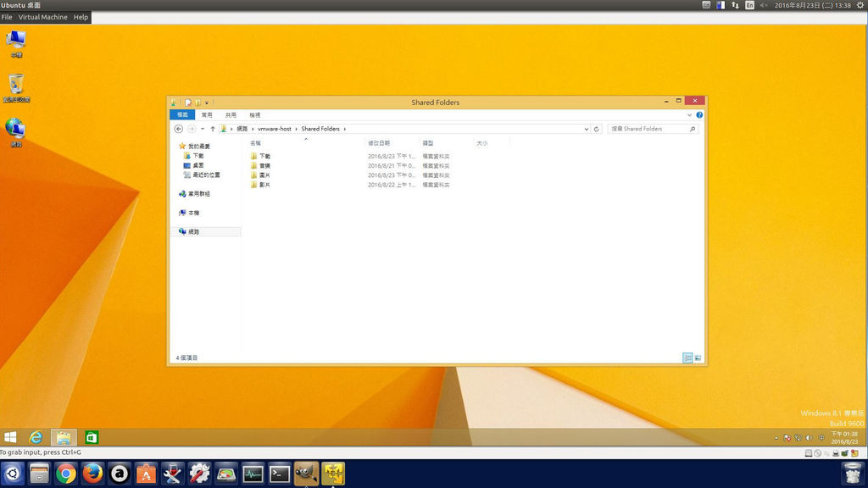Click the Windows Start button
The width and height of the screenshot is (868, 488).
(10, 437)
